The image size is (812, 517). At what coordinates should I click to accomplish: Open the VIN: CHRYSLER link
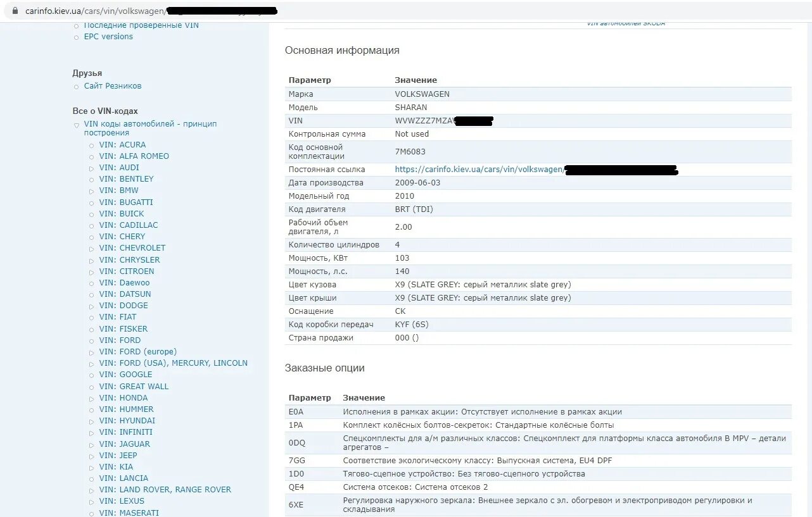click(x=129, y=260)
